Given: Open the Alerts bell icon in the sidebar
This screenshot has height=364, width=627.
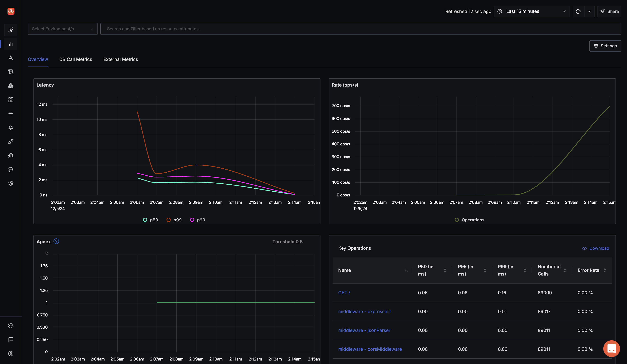Looking at the screenshot, I should (x=11, y=128).
